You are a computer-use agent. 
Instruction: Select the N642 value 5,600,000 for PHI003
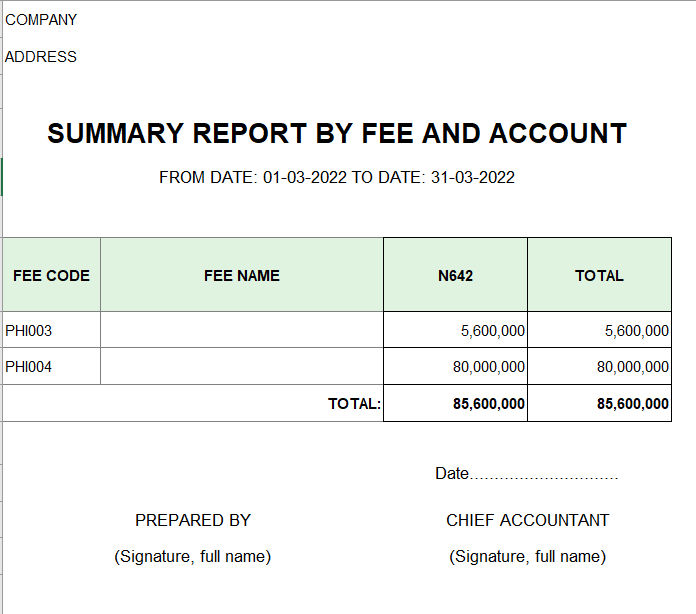click(x=455, y=330)
